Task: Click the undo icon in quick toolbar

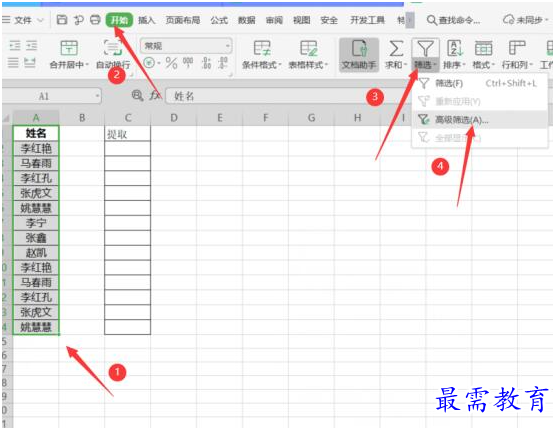Action: click(79, 20)
